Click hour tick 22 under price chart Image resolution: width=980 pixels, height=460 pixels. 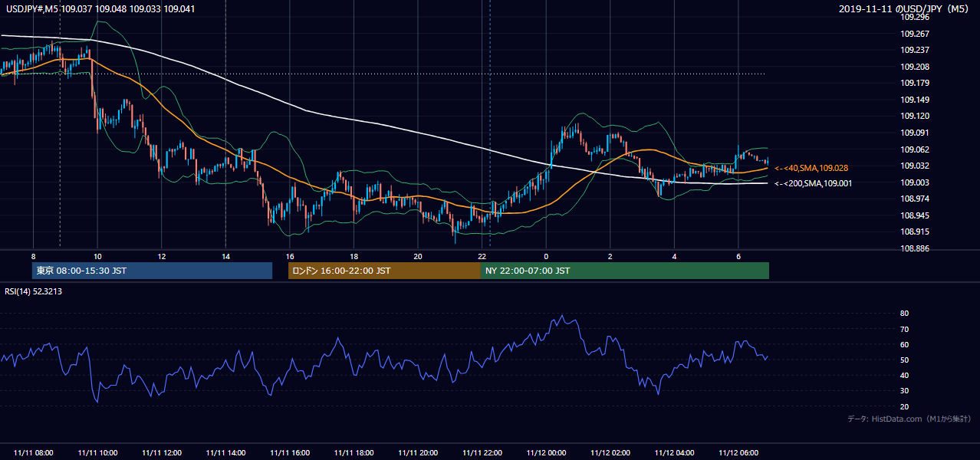tap(482, 256)
